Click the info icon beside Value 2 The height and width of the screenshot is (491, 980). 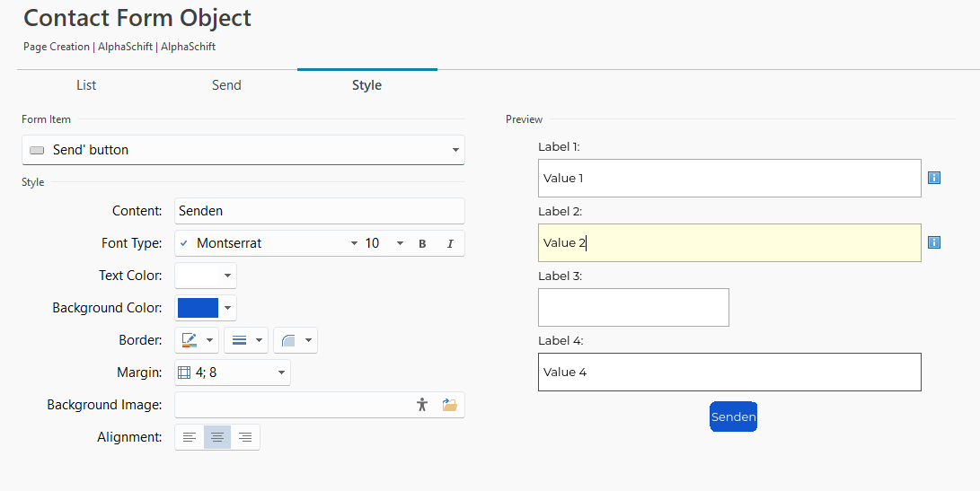(933, 242)
